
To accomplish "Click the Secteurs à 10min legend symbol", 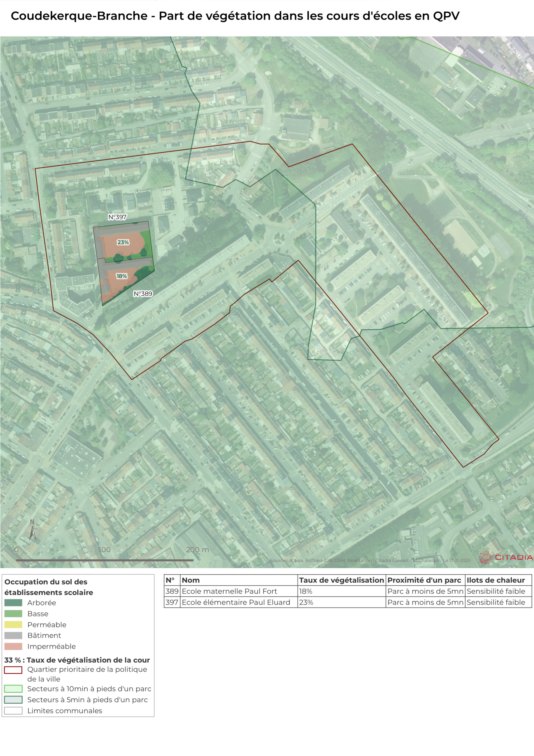I will click(x=13, y=689).
